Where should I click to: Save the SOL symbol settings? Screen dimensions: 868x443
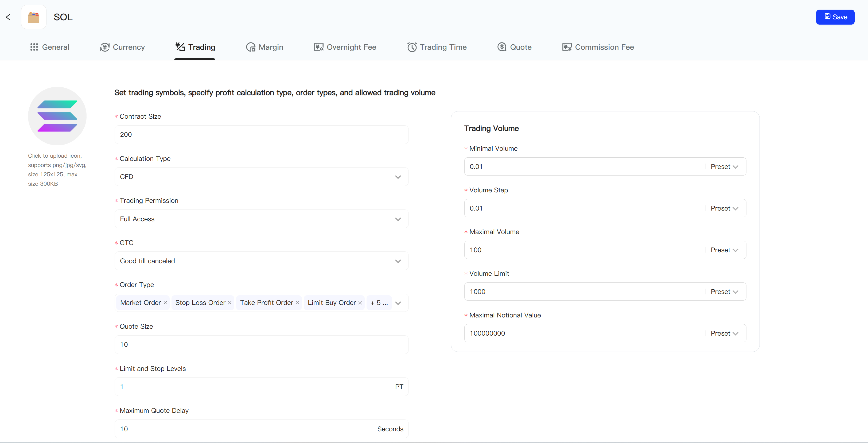coord(835,17)
